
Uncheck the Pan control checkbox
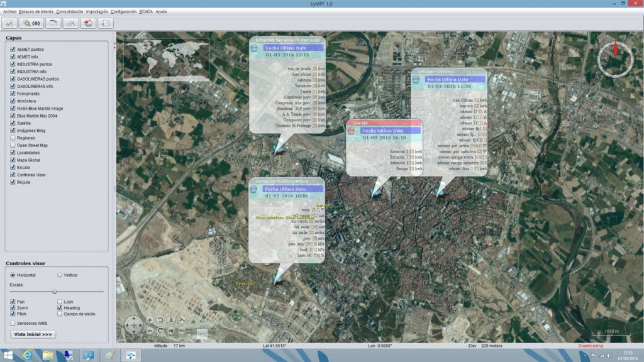click(x=13, y=302)
